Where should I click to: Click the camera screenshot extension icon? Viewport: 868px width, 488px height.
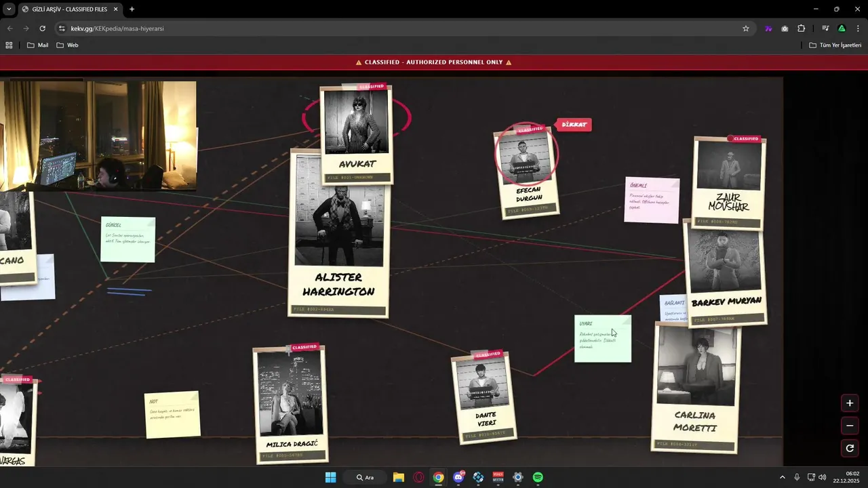point(785,28)
